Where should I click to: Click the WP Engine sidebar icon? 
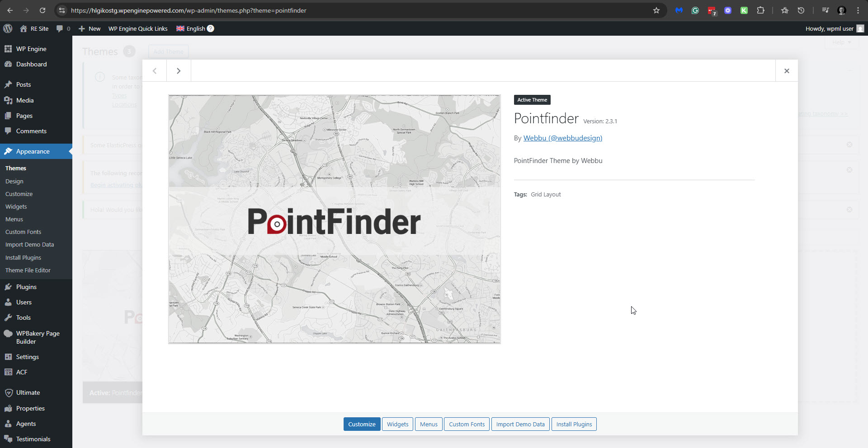point(8,49)
